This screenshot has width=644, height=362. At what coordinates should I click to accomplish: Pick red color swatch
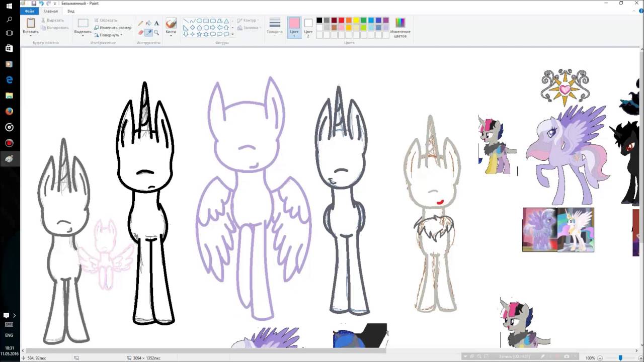(341, 21)
